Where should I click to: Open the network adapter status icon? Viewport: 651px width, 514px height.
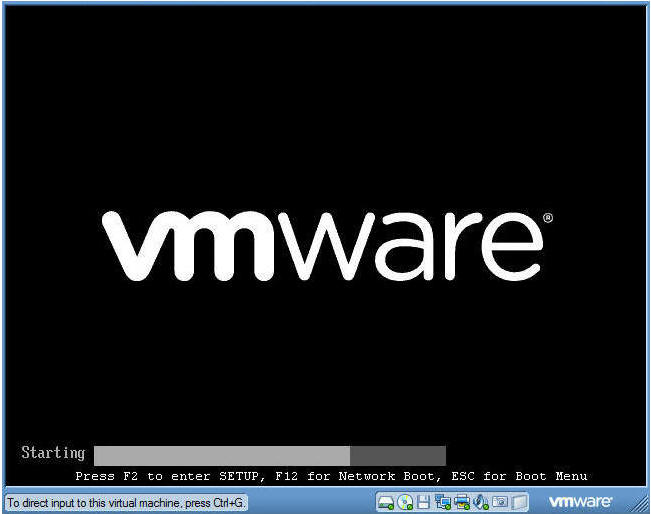(443, 502)
